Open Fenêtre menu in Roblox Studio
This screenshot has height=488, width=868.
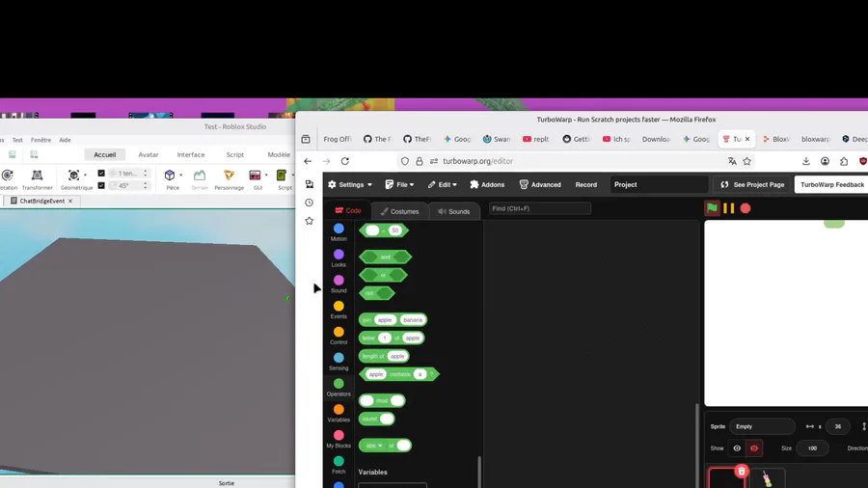point(41,140)
